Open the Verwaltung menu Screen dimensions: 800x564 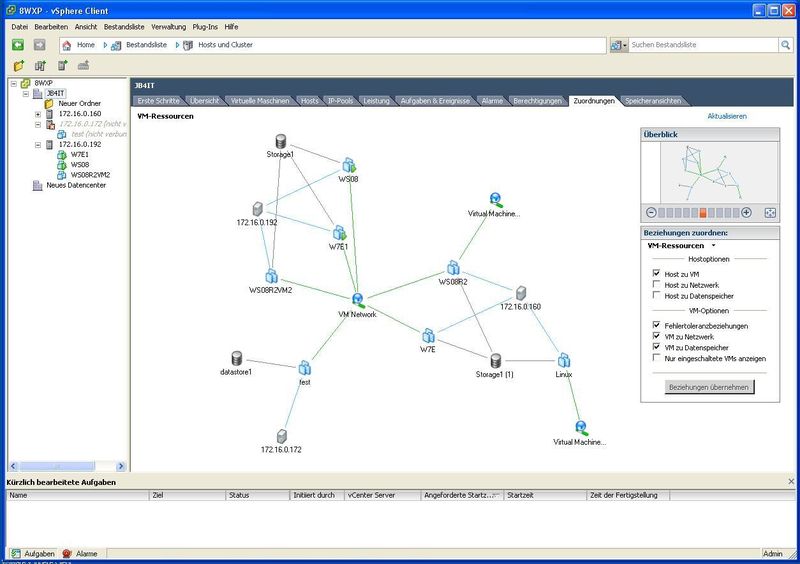[168, 27]
